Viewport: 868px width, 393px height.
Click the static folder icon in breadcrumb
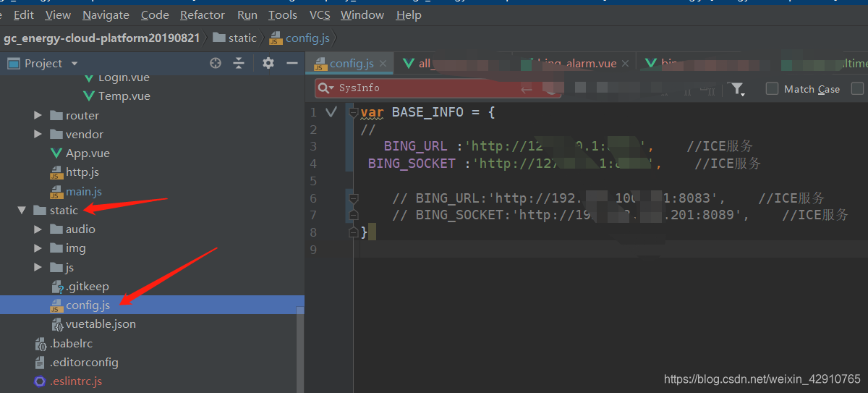(218, 38)
